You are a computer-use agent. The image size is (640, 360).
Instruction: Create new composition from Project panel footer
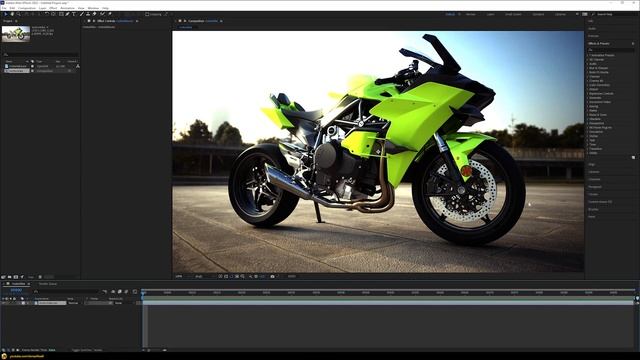pyautogui.click(x=16, y=277)
